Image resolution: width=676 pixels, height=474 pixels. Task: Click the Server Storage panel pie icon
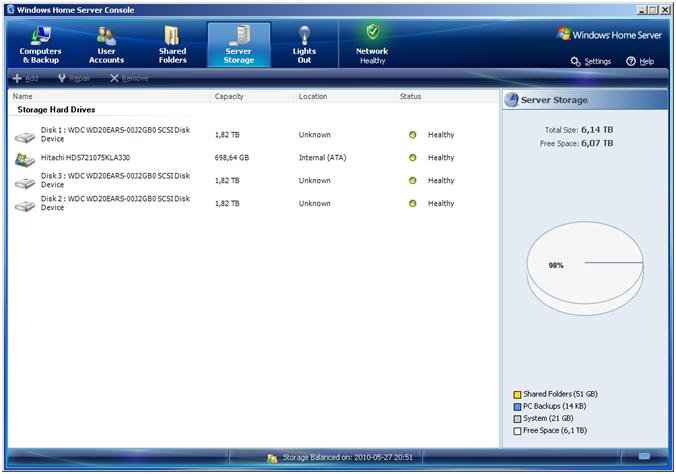(511, 100)
